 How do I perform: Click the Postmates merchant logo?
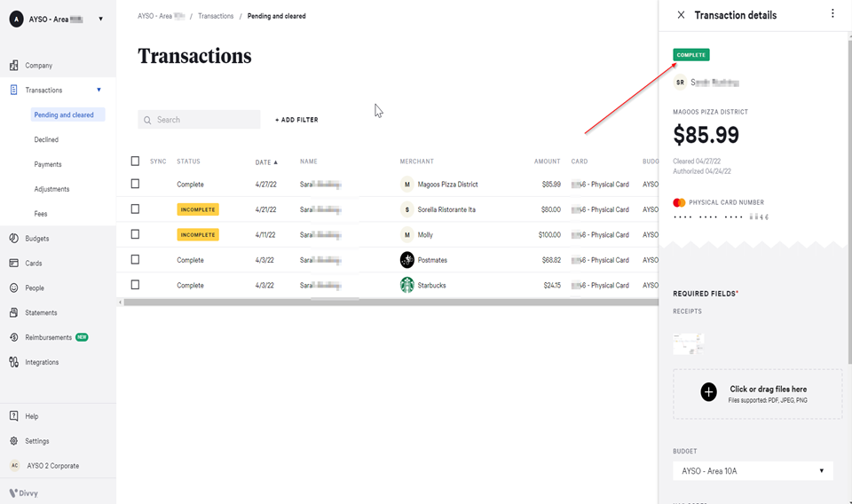pos(406,260)
